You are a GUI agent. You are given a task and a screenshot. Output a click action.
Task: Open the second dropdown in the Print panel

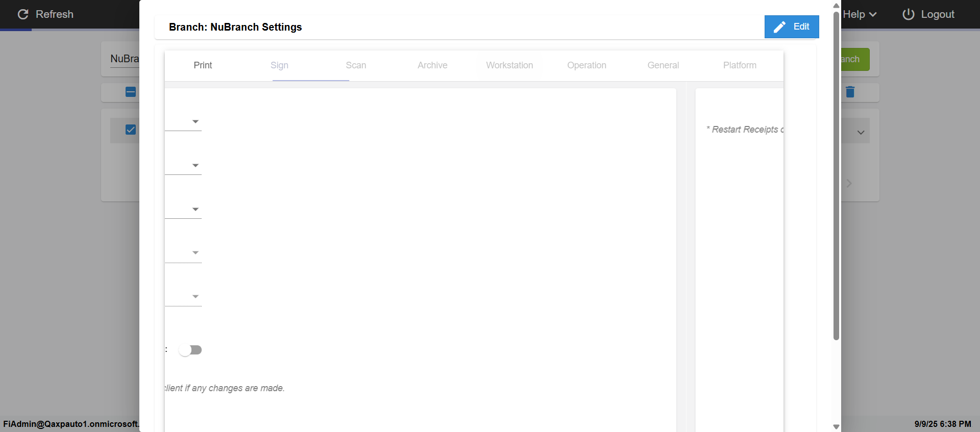[195, 165]
